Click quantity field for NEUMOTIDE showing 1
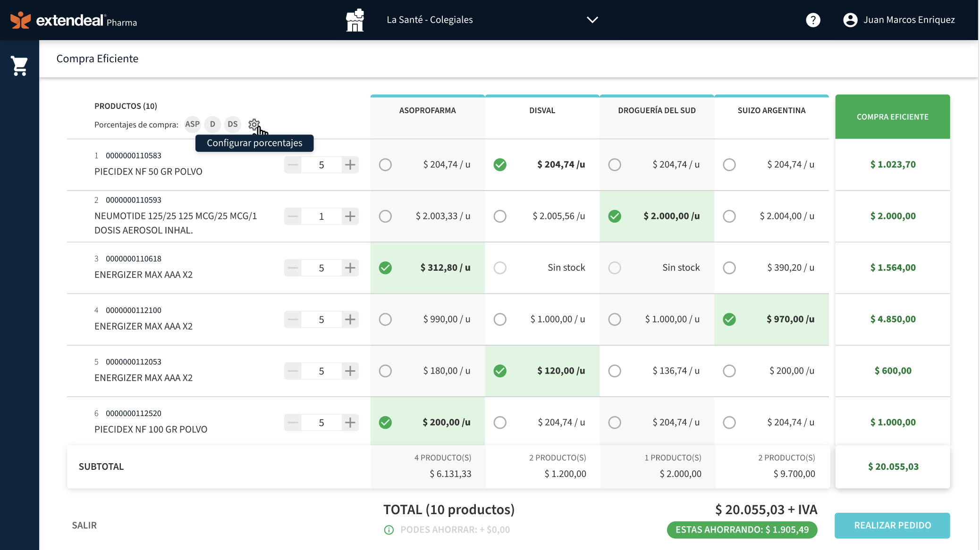This screenshot has width=980, height=550. (x=321, y=217)
